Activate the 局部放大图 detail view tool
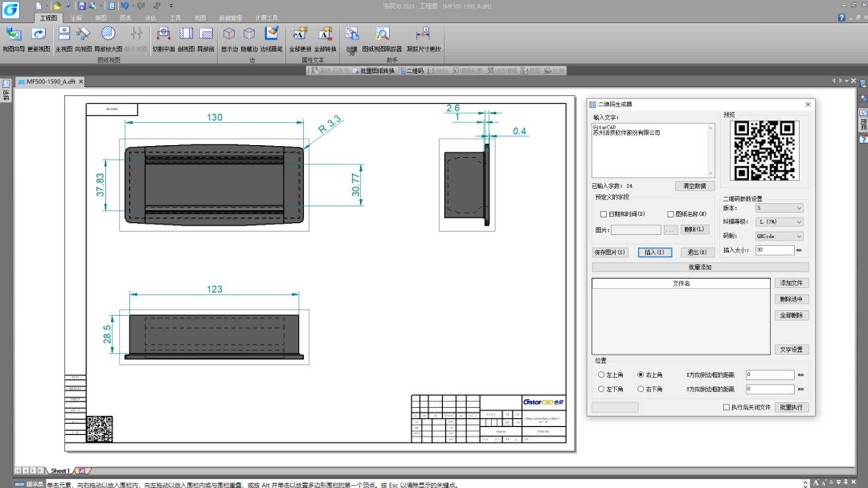 tap(108, 39)
